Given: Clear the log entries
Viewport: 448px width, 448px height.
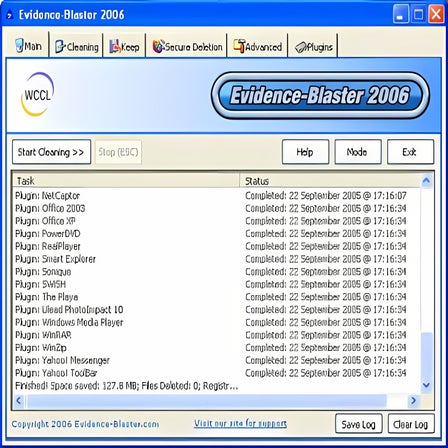Looking at the screenshot, I should (x=411, y=424).
